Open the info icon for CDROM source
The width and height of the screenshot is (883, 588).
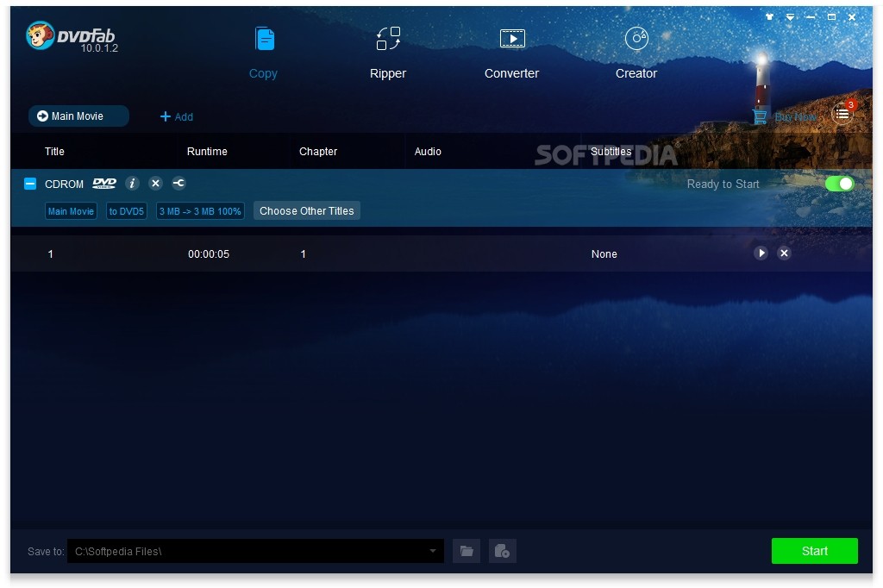coord(132,183)
